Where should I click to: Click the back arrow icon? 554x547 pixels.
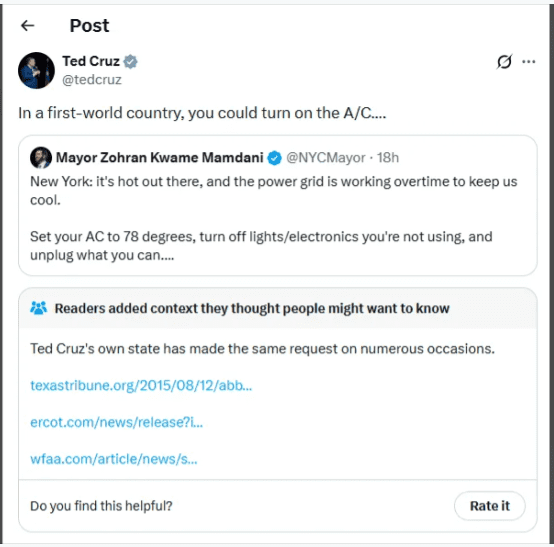pyautogui.click(x=28, y=26)
